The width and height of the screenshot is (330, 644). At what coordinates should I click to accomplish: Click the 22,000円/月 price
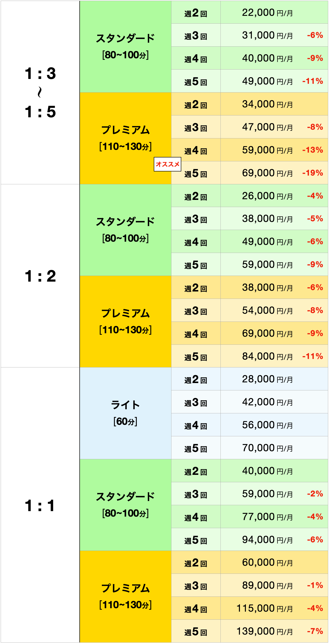pyautogui.click(x=267, y=12)
